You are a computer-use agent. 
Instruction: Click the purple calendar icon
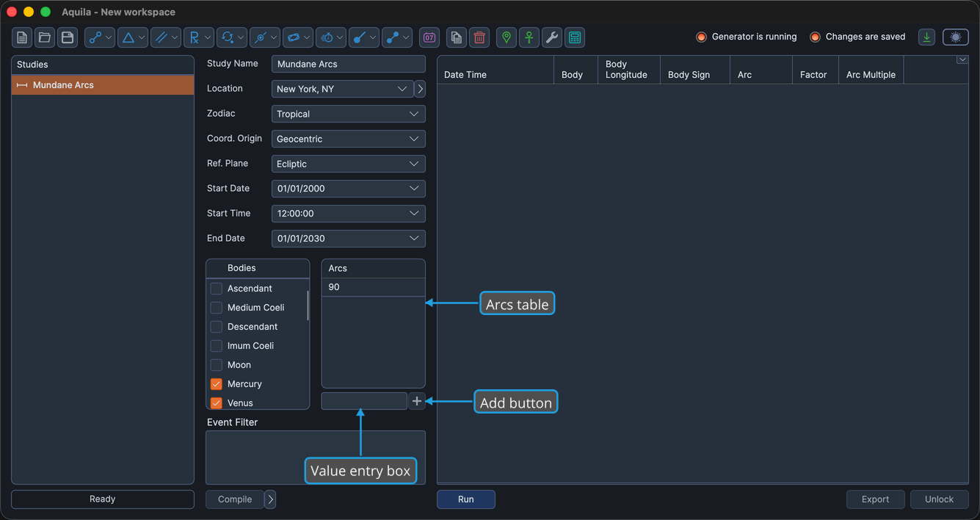click(429, 37)
